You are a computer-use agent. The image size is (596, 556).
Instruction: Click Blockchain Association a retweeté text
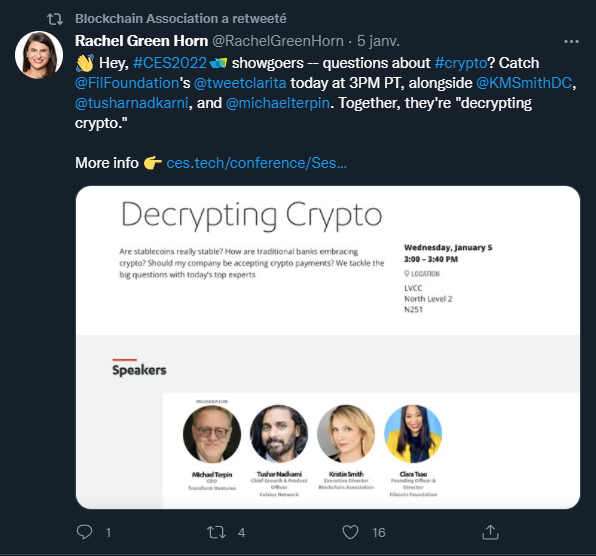pos(181,19)
